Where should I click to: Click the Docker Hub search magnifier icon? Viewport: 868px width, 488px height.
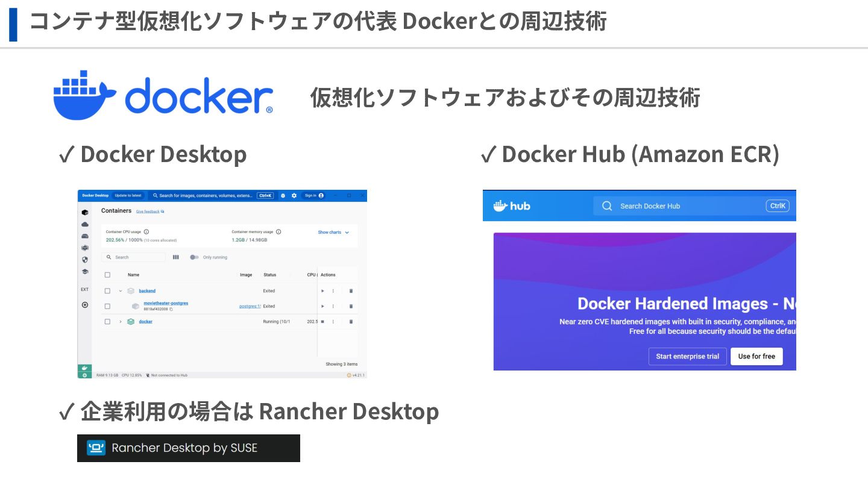(x=606, y=206)
